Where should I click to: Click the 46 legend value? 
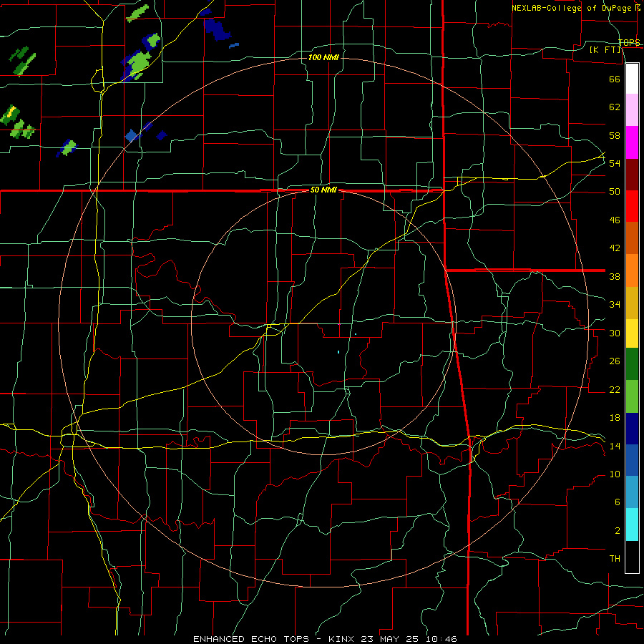tap(615, 220)
